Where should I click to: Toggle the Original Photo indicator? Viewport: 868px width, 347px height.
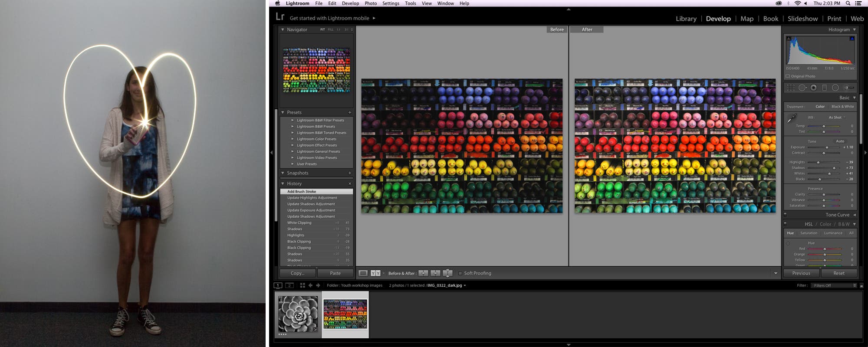pyautogui.click(x=788, y=76)
